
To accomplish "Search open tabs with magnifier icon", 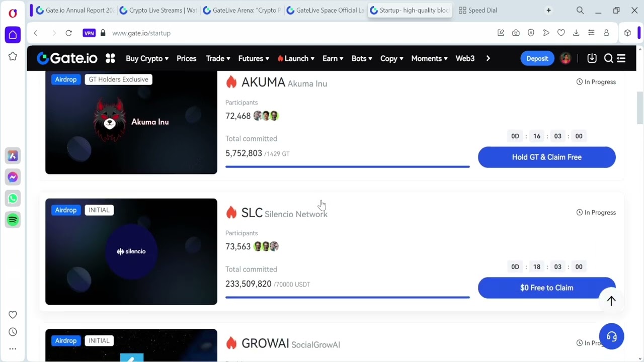I will [580, 10].
